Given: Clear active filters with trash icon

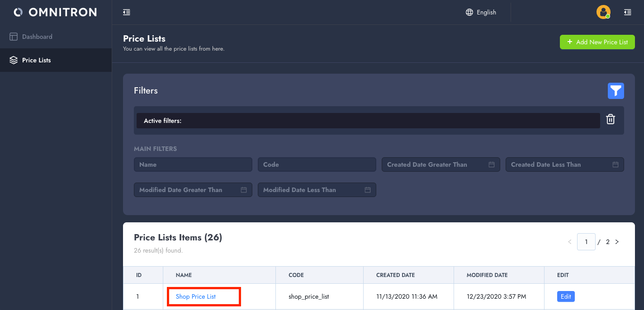Looking at the screenshot, I should coord(611,119).
